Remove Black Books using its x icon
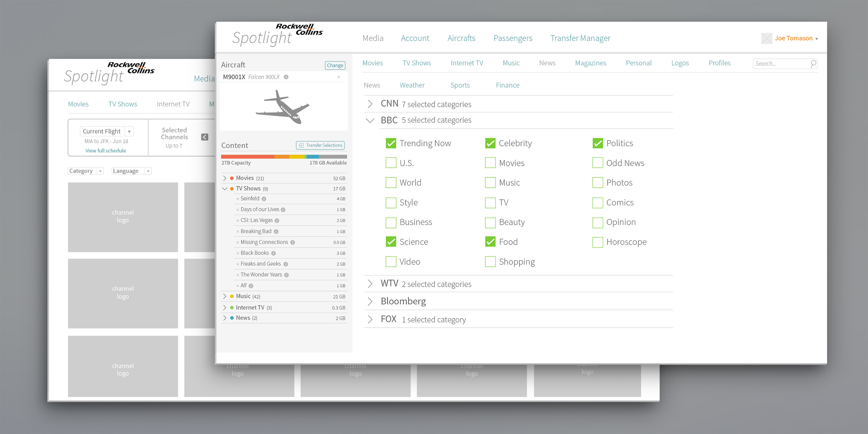Viewport: 868px width, 434px height. click(237, 253)
